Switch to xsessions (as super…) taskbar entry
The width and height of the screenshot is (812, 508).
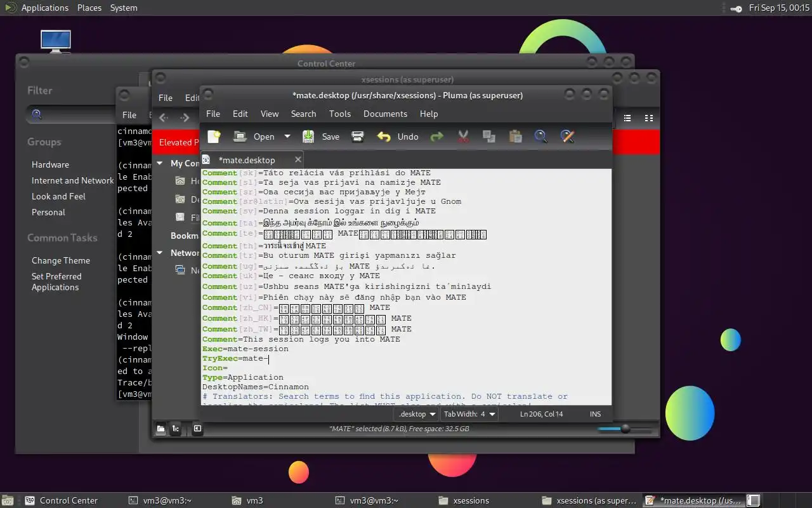(x=589, y=500)
